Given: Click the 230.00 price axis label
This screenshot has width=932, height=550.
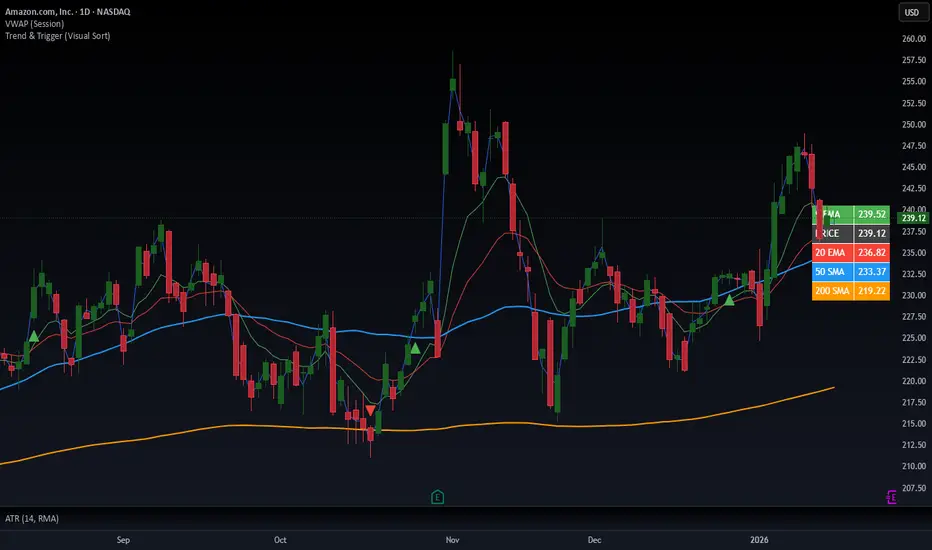Looking at the screenshot, I should (x=914, y=295).
